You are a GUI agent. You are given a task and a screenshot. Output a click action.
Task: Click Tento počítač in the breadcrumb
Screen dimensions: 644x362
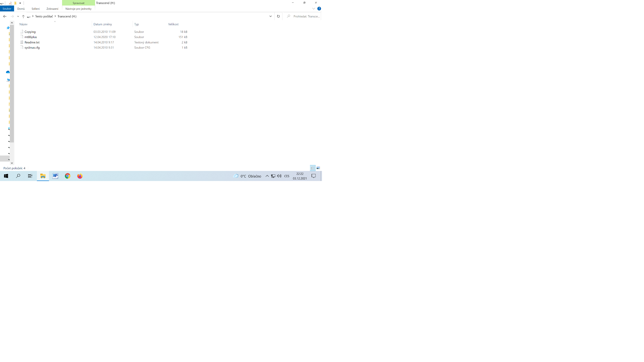[44, 16]
